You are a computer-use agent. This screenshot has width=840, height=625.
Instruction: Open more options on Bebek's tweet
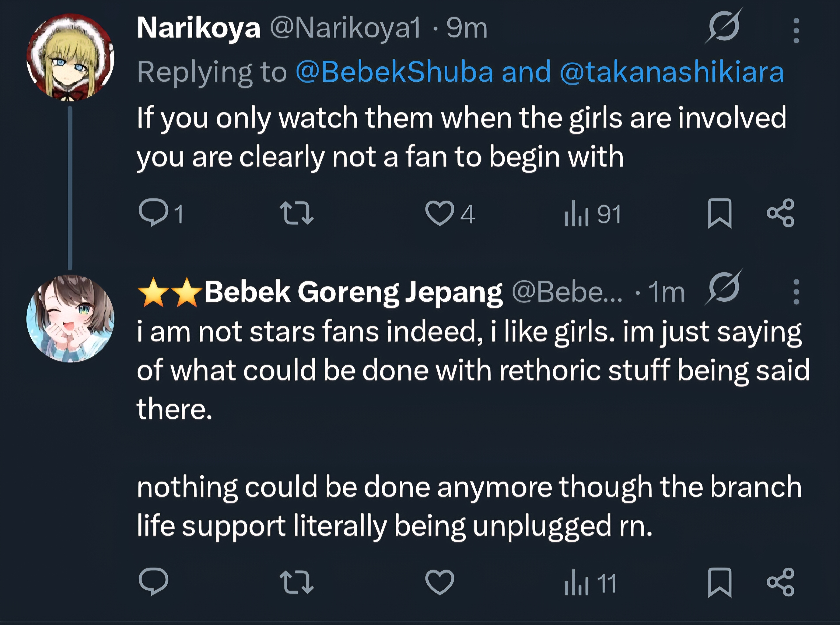coord(796,292)
